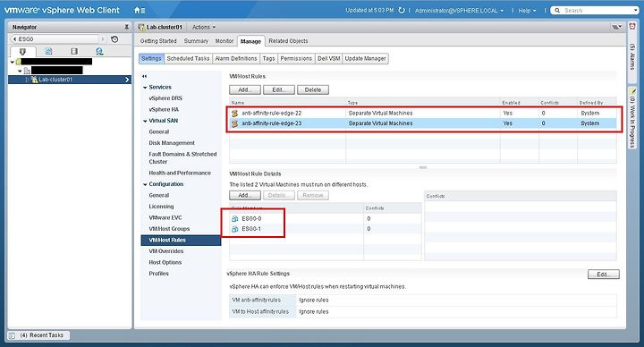Switch to the Summary tab

196,41
